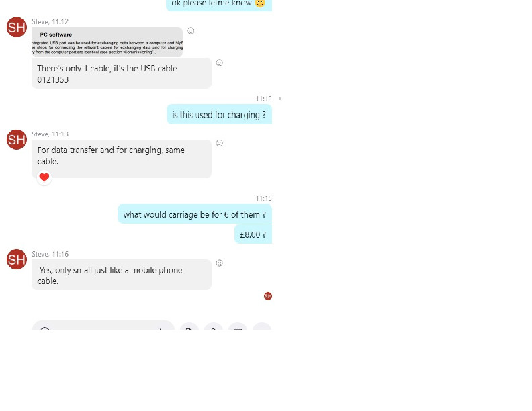Click the 'Yes, only small' message bubble

(122, 275)
